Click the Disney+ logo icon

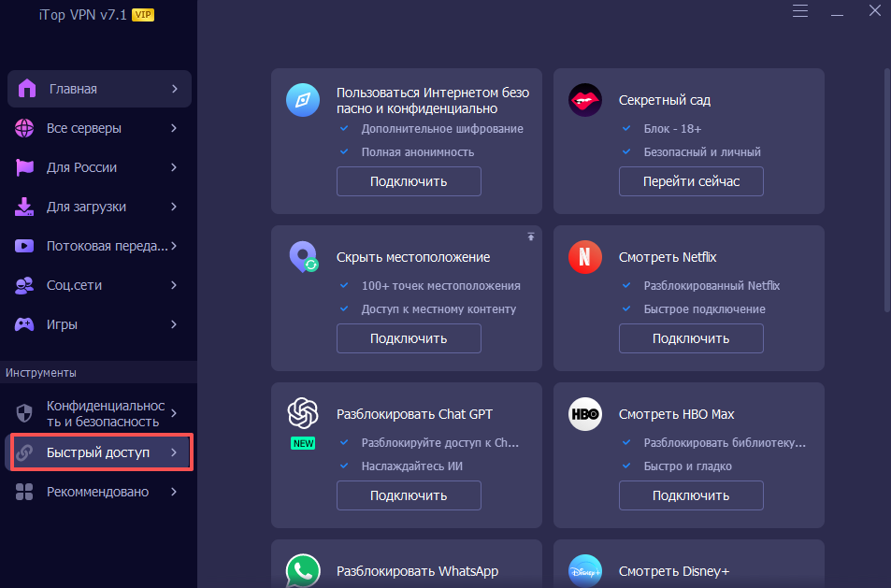pyautogui.click(x=585, y=570)
